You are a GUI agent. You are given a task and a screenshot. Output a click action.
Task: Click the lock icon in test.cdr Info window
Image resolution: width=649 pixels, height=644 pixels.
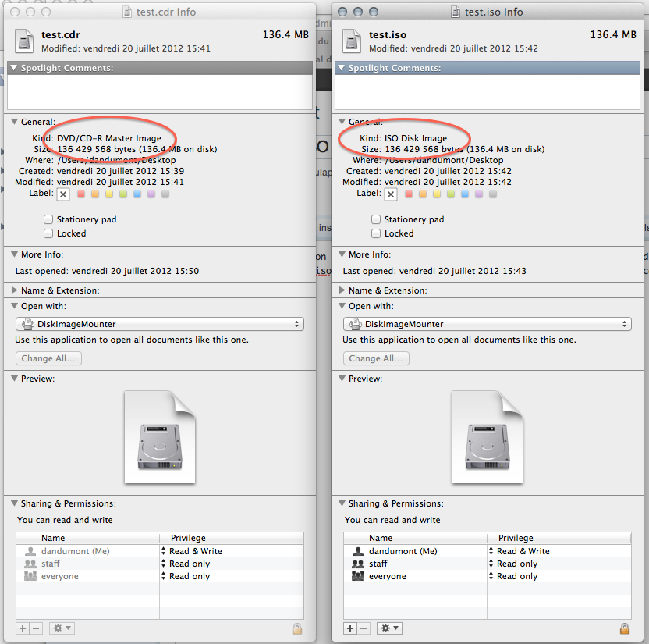[x=296, y=628]
